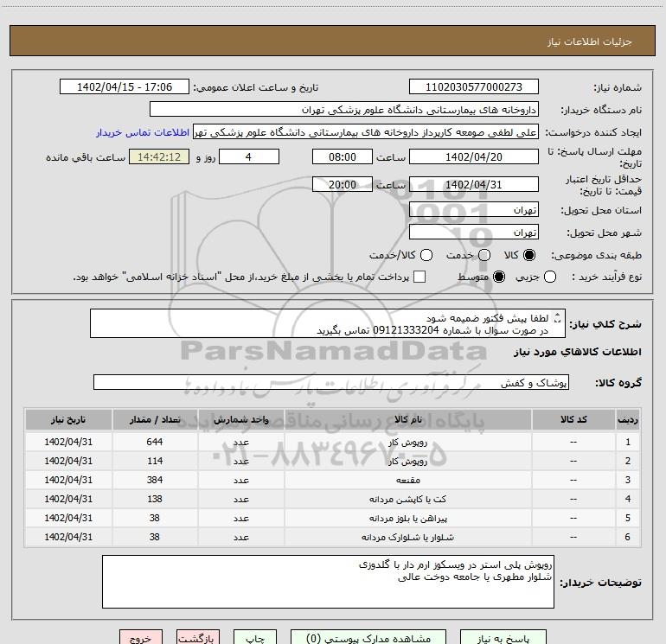Choose متوسط purchase process type
The image size is (666, 644).
[x=499, y=277]
